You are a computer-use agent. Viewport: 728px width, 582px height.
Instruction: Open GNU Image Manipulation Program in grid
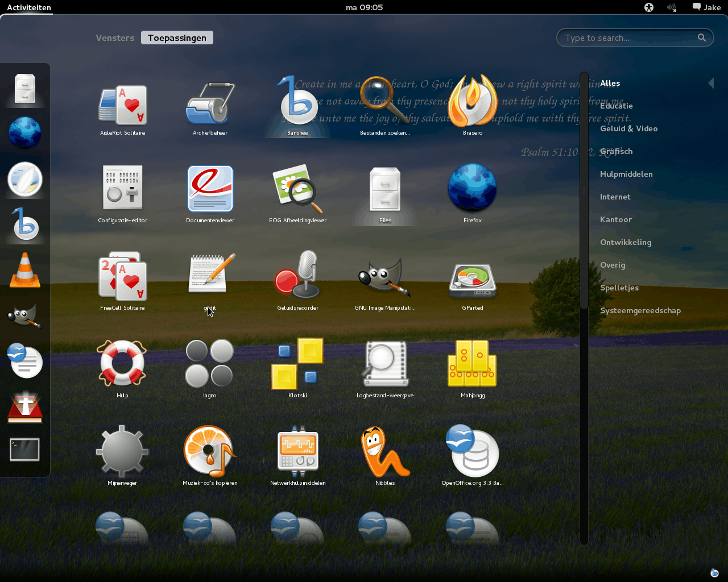click(385, 281)
